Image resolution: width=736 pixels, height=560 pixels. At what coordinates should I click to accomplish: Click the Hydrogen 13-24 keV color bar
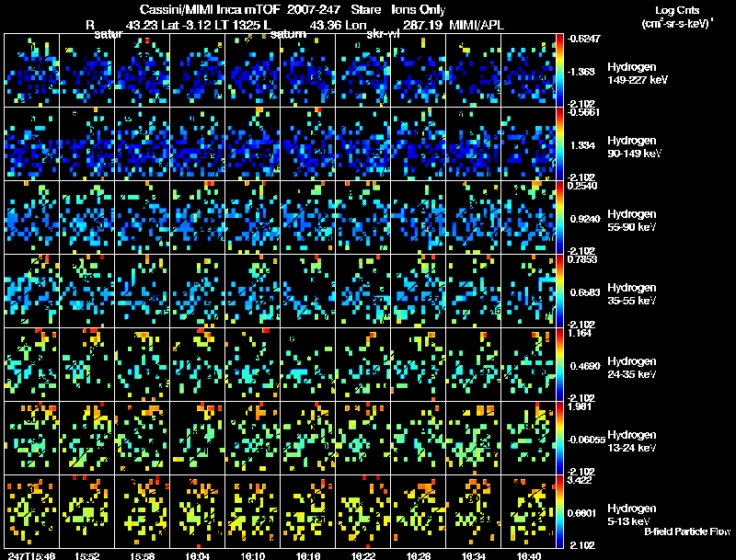click(x=559, y=439)
